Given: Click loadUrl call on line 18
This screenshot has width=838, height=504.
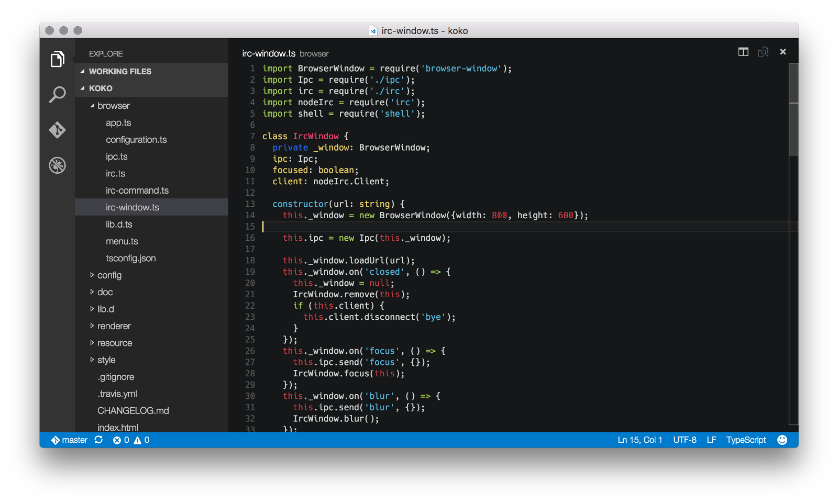Looking at the screenshot, I should pyautogui.click(x=367, y=261).
